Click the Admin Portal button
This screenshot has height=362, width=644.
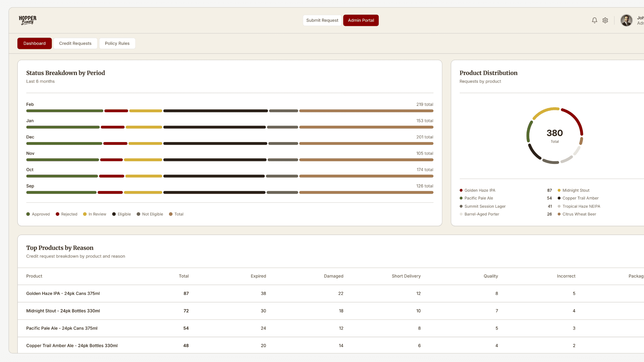tap(361, 20)
